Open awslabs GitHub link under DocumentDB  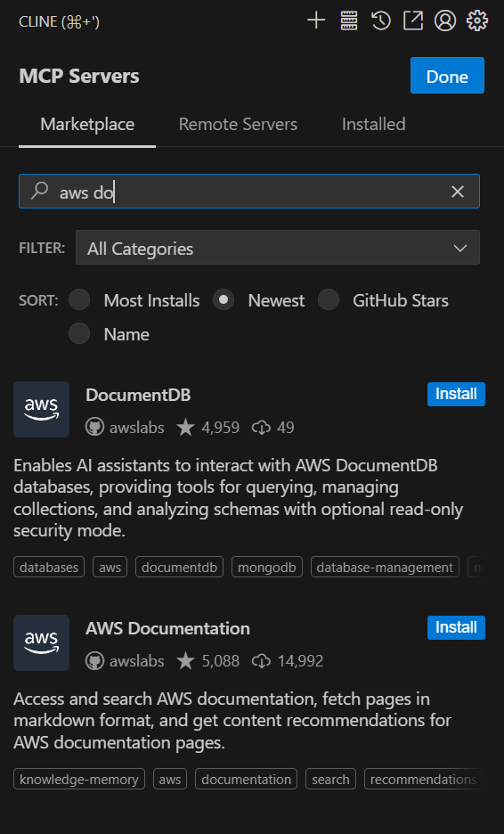pos(125,428)
